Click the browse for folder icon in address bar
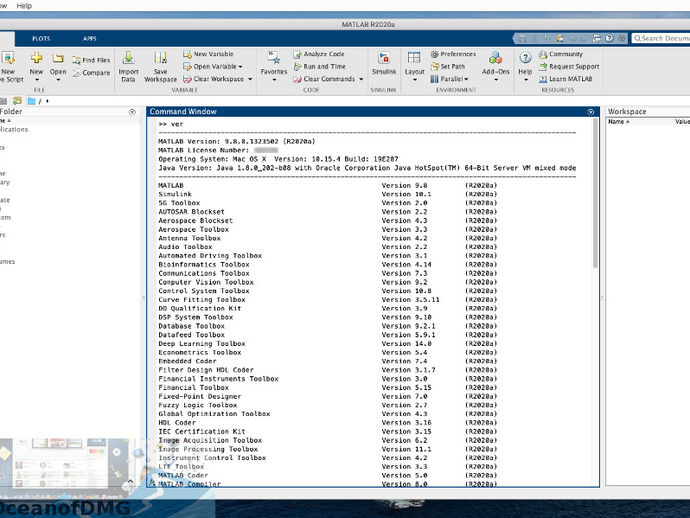 tap(17, 101)
